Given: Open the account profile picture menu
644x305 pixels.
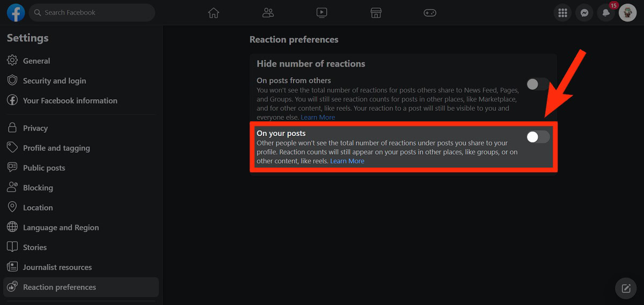Looking at the screenshot, I should pos(627,13).
